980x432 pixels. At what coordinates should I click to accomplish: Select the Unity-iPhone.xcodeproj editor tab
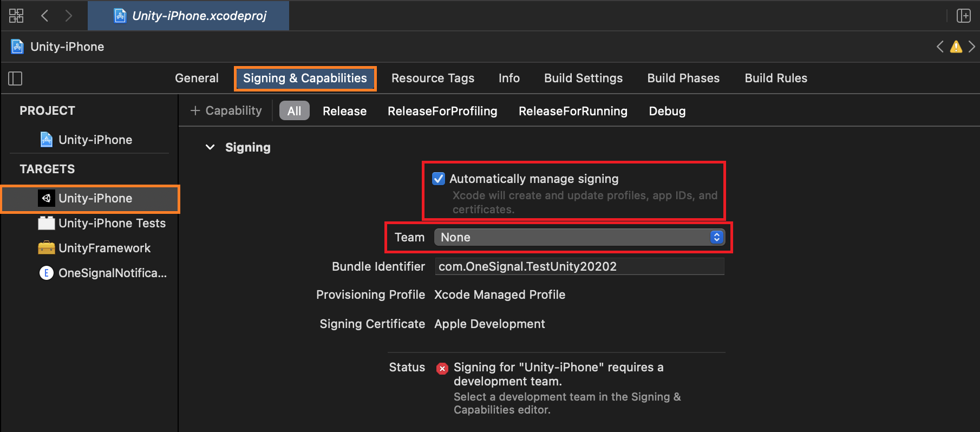pos(188,16)
